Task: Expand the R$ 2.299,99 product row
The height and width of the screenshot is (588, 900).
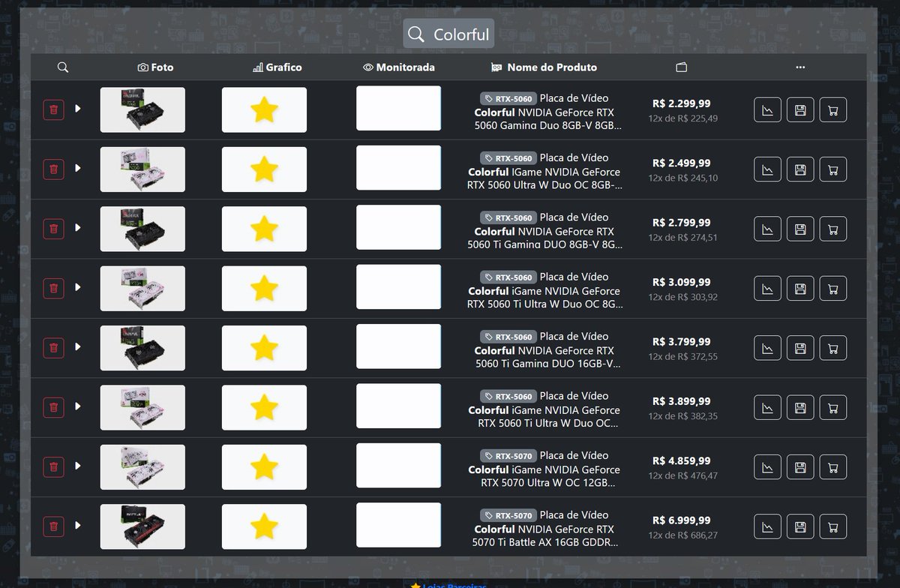Action: point(78,109)
